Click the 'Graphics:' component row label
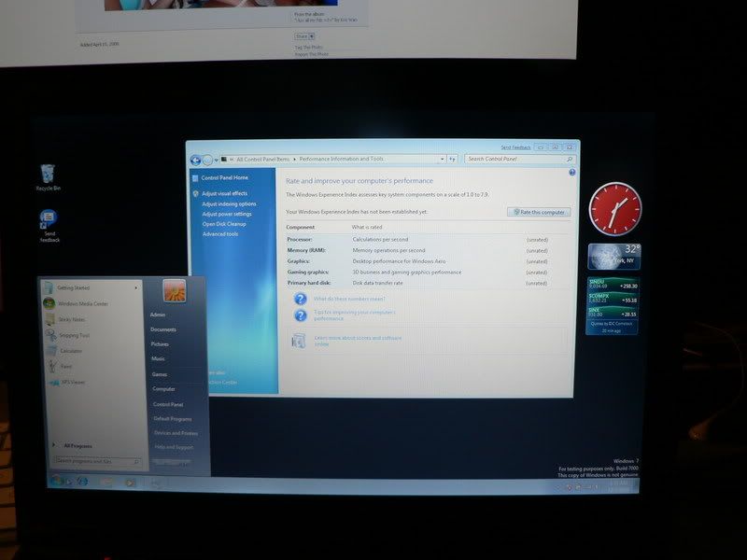 click(x=298, y=261)
